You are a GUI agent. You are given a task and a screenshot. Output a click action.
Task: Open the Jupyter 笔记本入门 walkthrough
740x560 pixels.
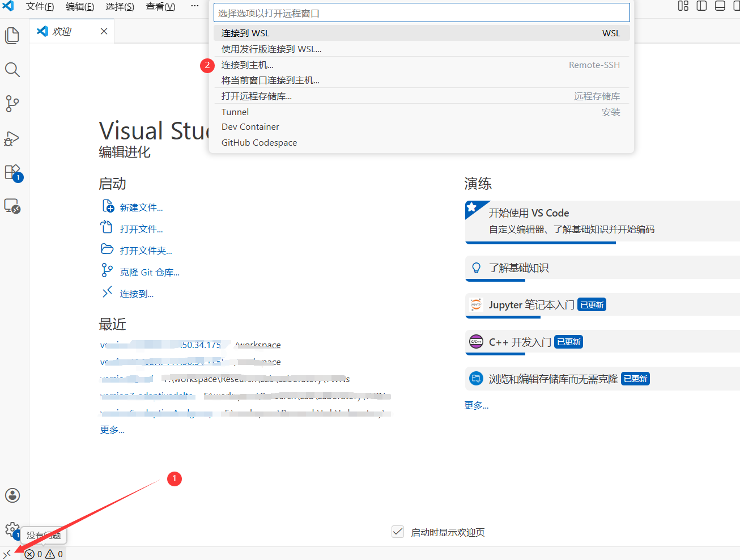(602, 305)
